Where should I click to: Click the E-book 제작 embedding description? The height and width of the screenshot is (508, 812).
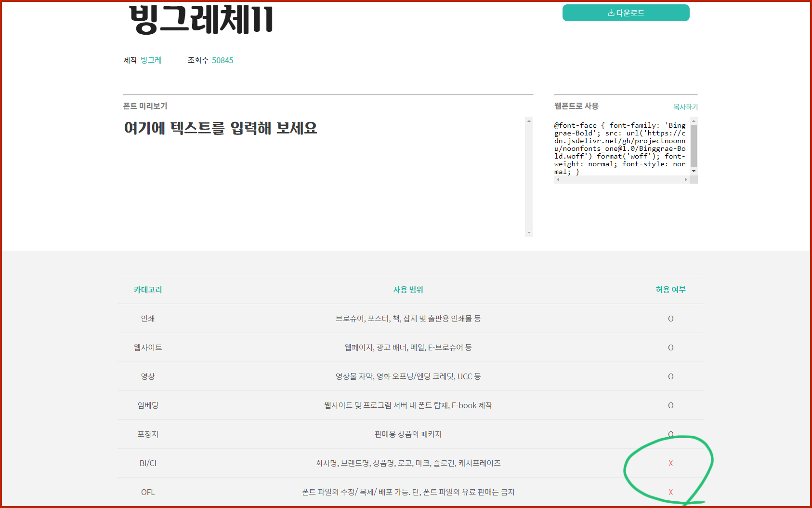tap(408, 405)
